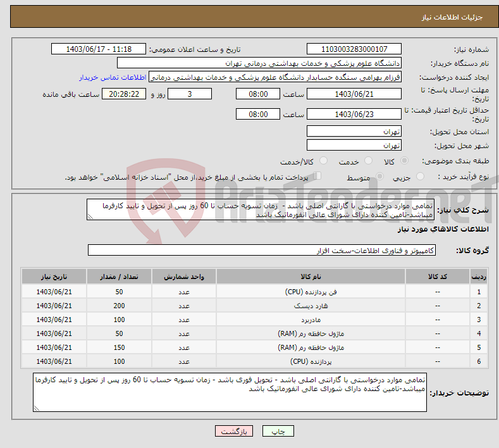Select row item هارد دیسک
The width and height of the screenshot is (499, 448).
[x=311, y=306]
